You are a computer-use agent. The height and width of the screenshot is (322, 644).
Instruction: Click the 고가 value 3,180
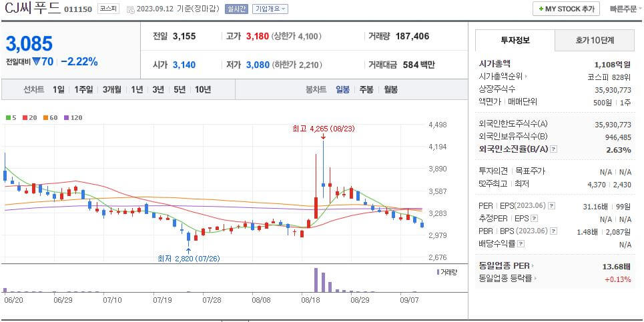[x=257, y=36]
